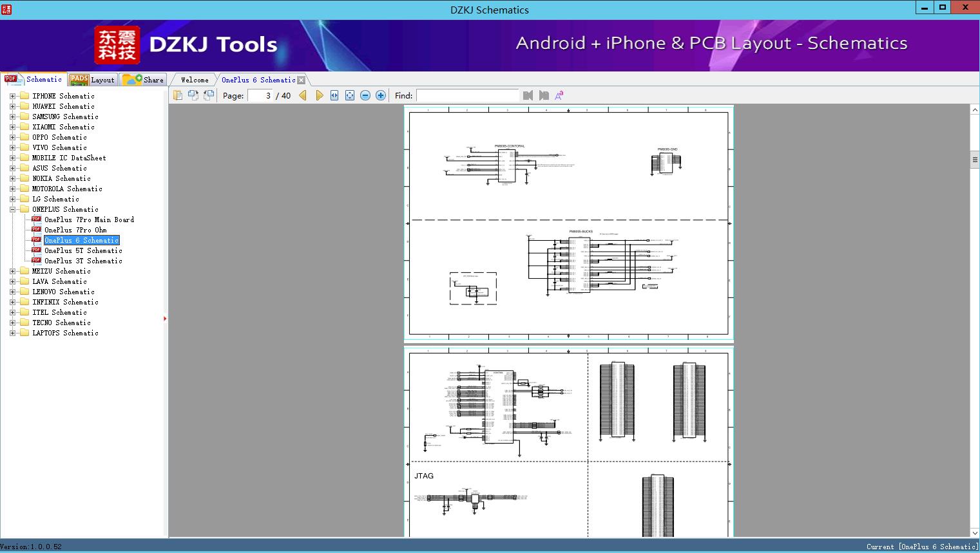Click the find previous icon
The image size is (980, 553).
pyautogui.click(x=528, y=95)
